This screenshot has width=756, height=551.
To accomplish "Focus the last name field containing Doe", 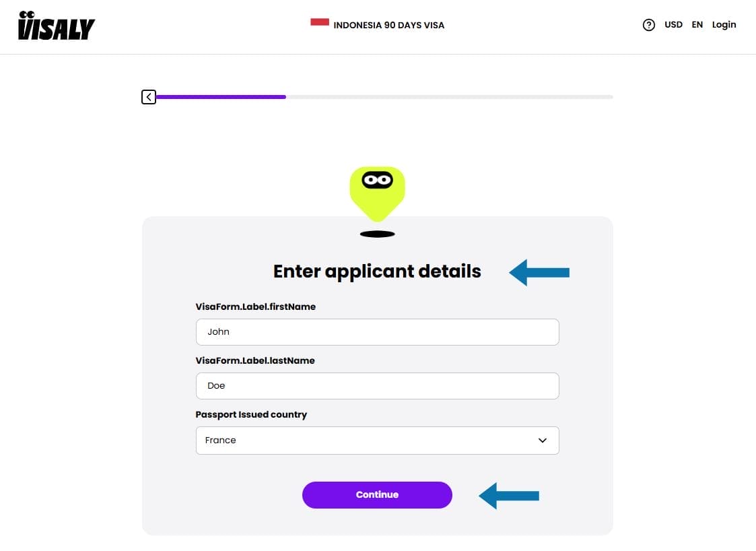I will 377,386.
